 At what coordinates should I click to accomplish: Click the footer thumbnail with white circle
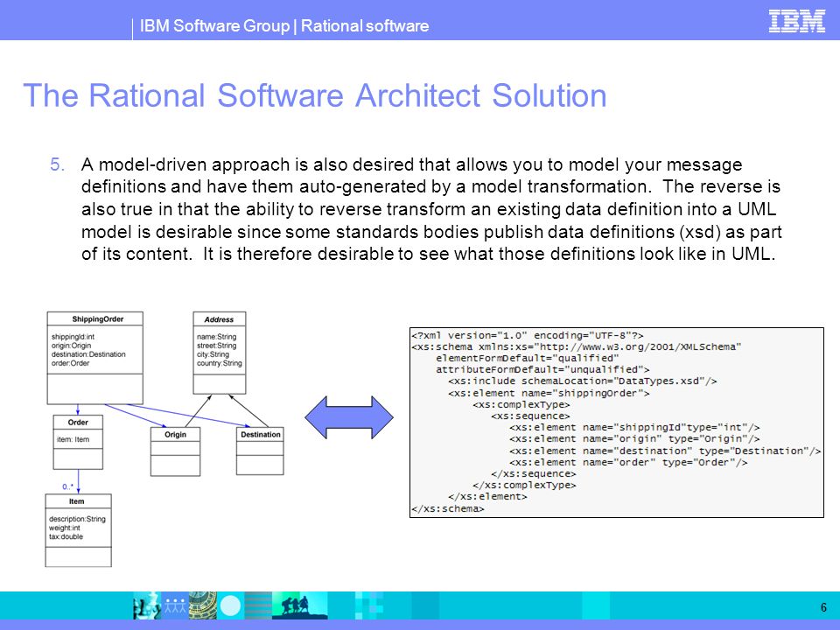[x=231, y=605]
